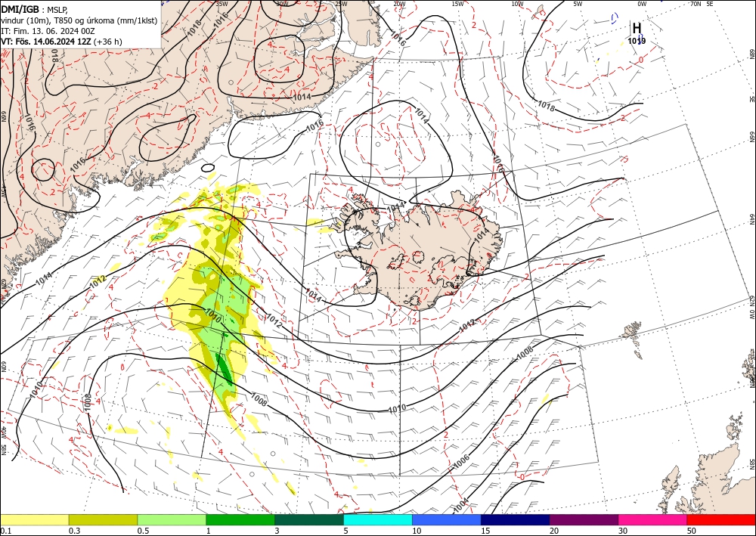Click the light green 0.5–1 legend swatch
Screen dimensions: 756x536
click(x=172, y=519)
